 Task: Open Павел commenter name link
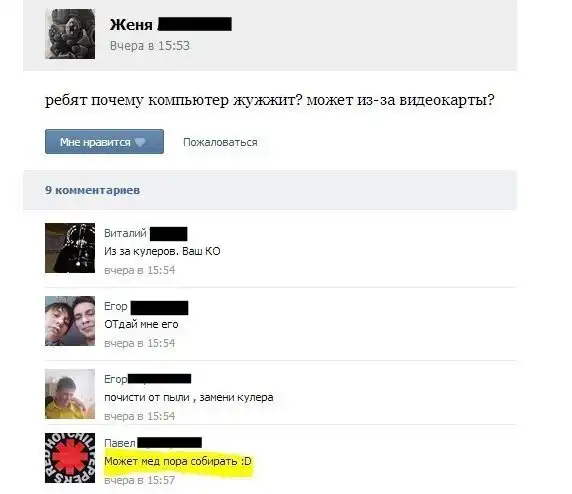pos(120,443)
